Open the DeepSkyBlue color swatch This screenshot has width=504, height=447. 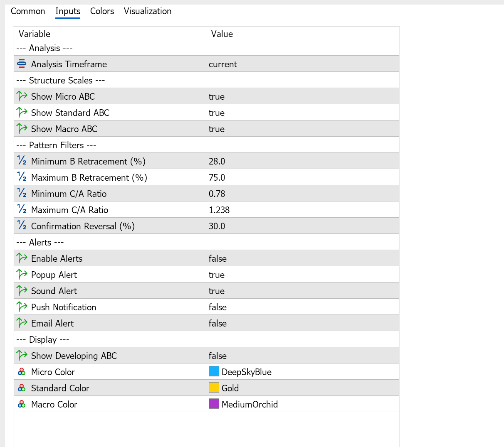pyautogui.click(x=214, y=371)
